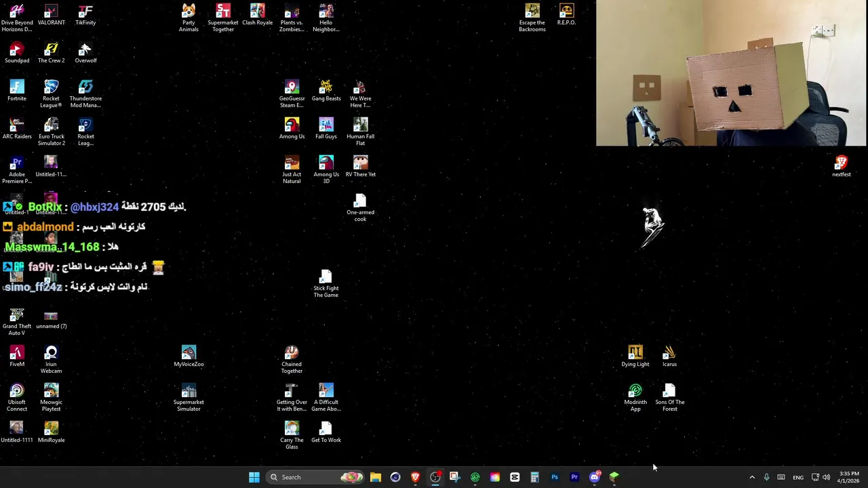Select the Adobe Premiere Pro desktop shortcut
The image size is (868, 488).
click(x=17, y=170)
